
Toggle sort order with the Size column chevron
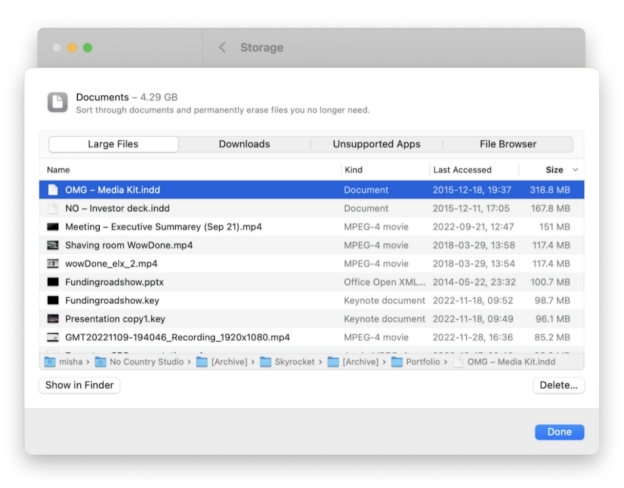[x=575, y=170]
